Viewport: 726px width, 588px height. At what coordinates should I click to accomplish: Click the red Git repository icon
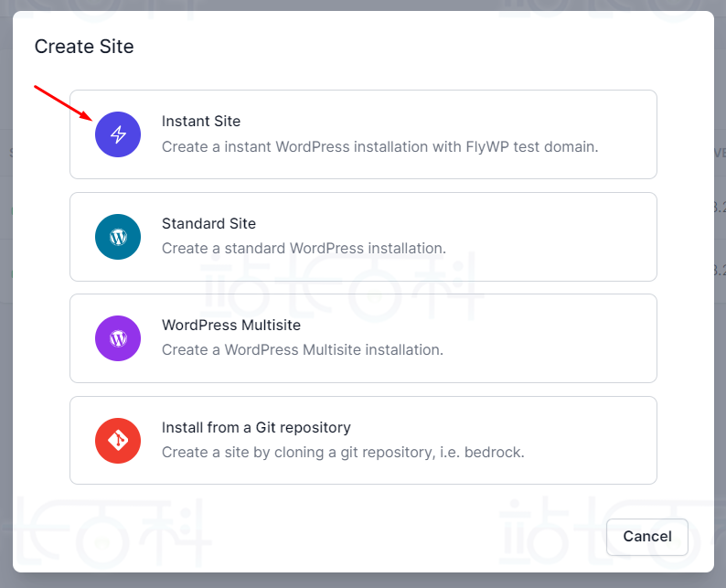tap(118, 441)
